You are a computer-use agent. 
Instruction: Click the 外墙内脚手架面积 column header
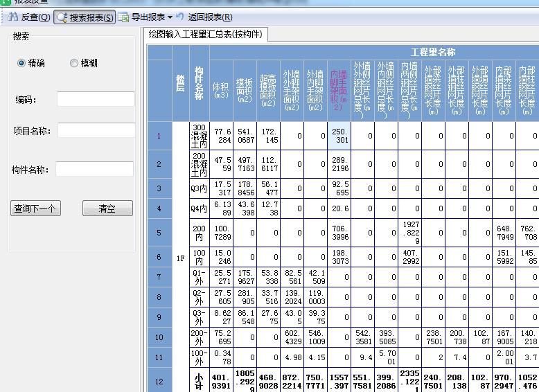click(x=315, y=91)
